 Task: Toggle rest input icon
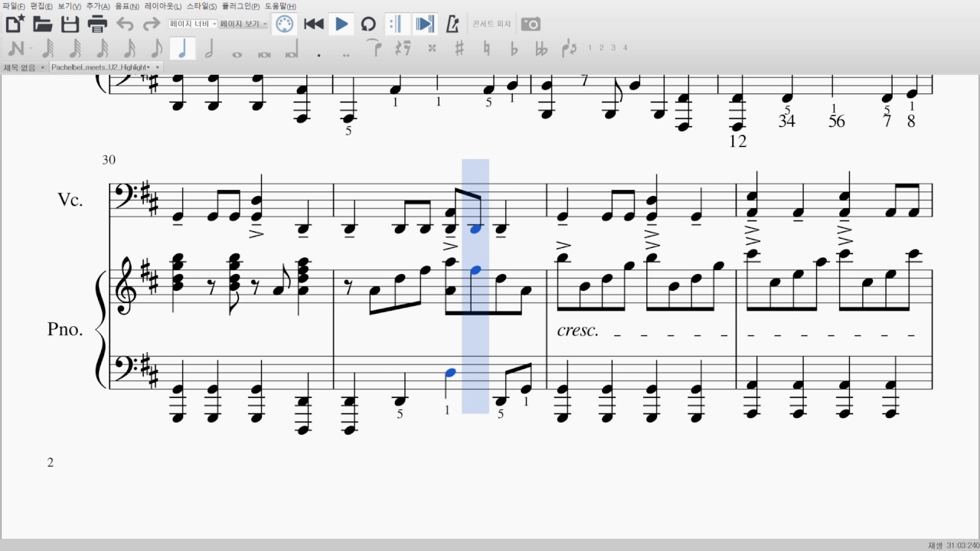[x=403, y=48]
